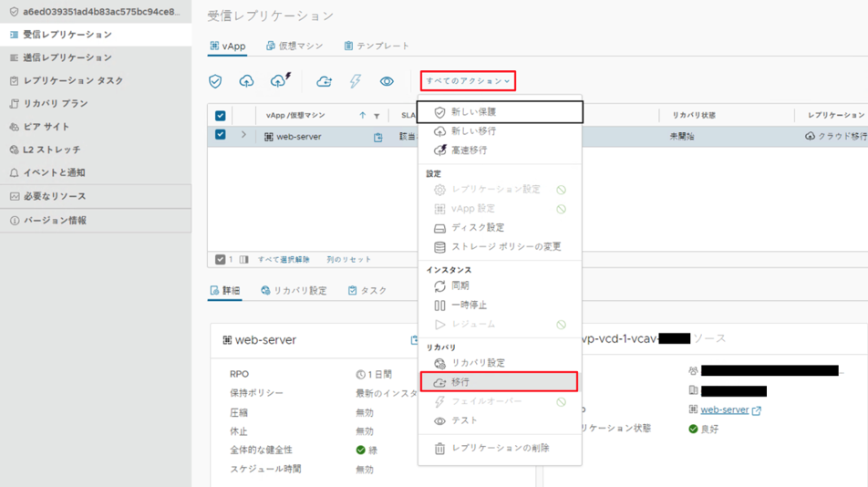Click the fast migration cloud-lightning toolbar icon
The image size is (868, 487).
[280, 80]
